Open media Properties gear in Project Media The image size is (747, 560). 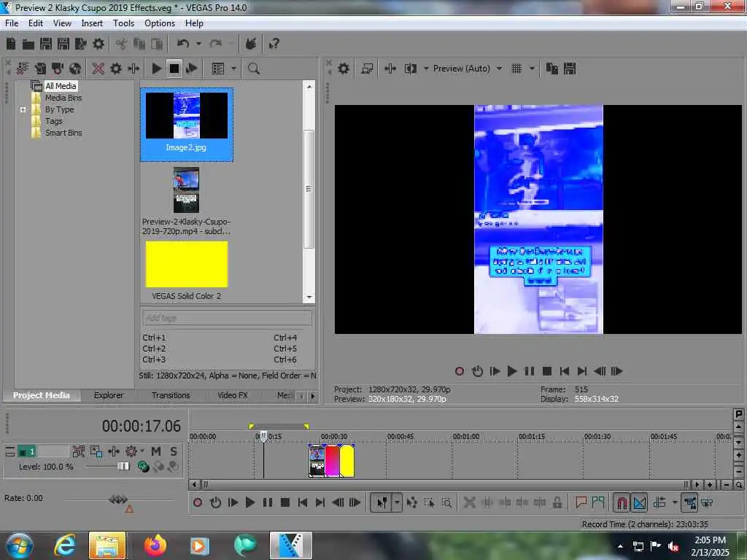click(x=116, y=69)
